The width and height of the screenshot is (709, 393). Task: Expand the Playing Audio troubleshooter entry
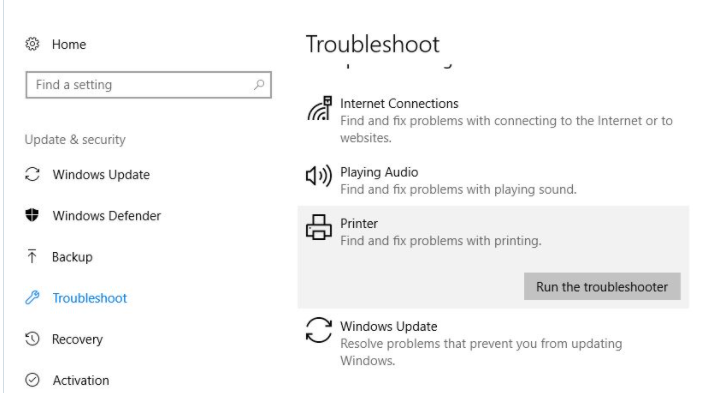pyautogui.click(x=493, y=180)
